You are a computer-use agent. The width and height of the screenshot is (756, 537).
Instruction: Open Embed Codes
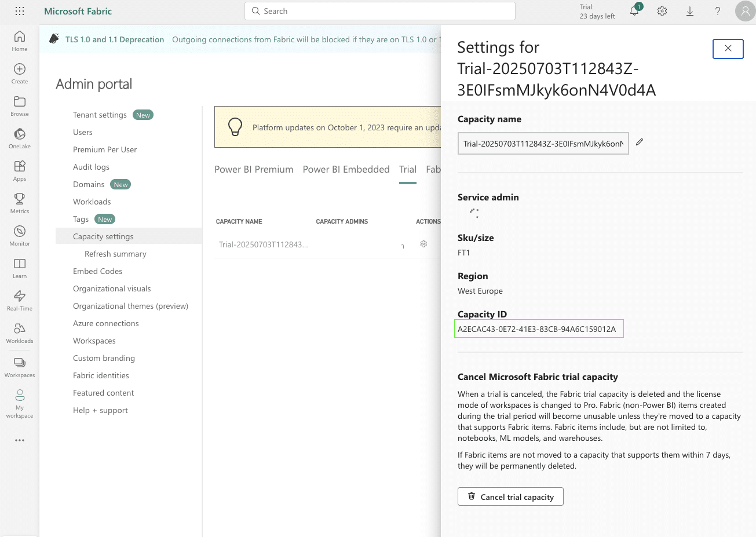point(97,271)
